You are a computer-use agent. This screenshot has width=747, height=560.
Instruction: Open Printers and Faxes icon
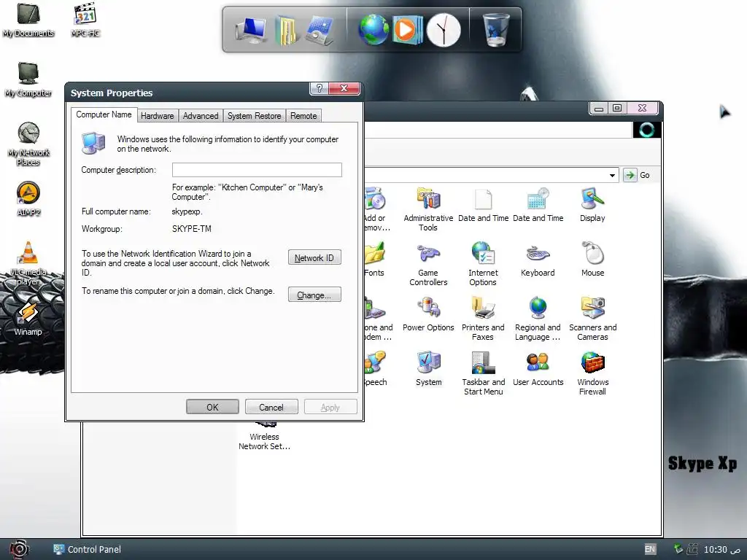point(483,319)
